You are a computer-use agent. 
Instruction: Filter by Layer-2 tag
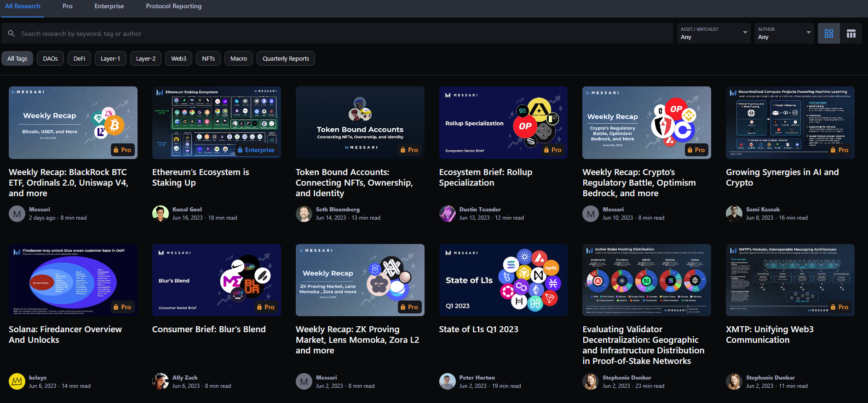tap(146, 58)
